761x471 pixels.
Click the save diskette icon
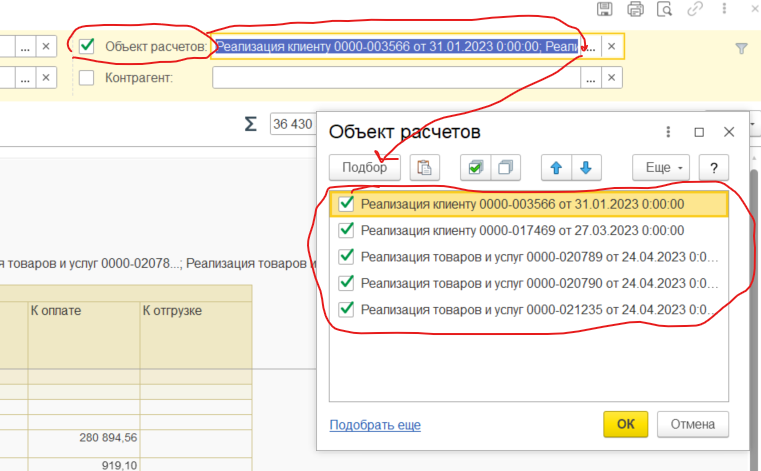pos(604,10)
